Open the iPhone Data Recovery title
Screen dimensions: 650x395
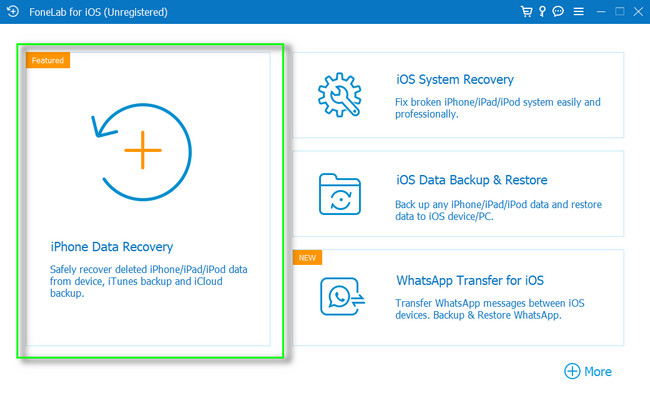(112, 247)
